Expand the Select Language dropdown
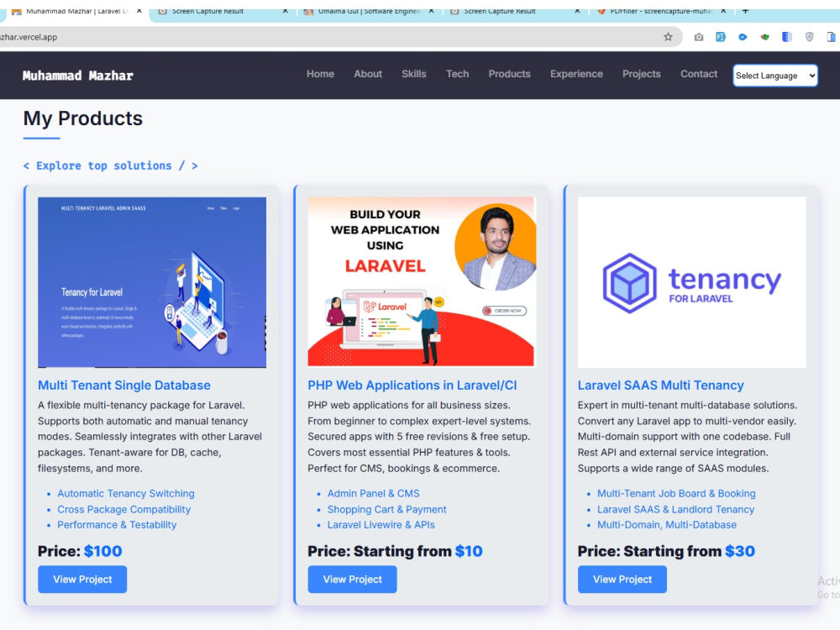The height and width of the screenshot is (630, 840). coord(775,76)
